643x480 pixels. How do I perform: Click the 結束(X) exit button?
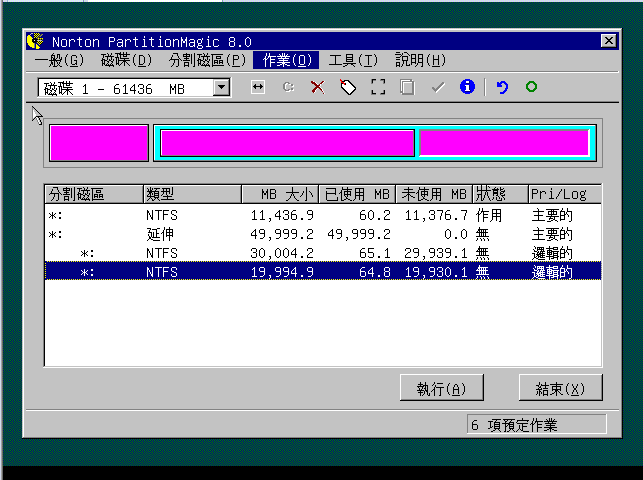[560, 388]
